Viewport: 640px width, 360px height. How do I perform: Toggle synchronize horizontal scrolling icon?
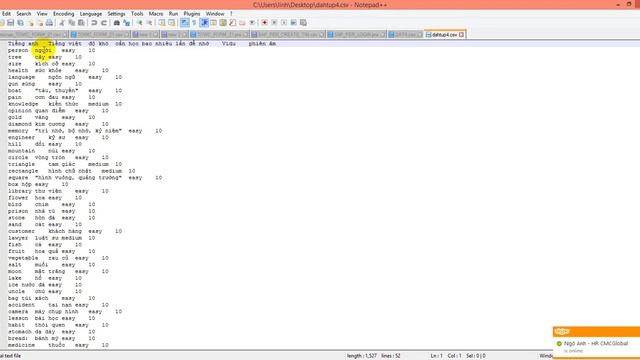[171, 23]
